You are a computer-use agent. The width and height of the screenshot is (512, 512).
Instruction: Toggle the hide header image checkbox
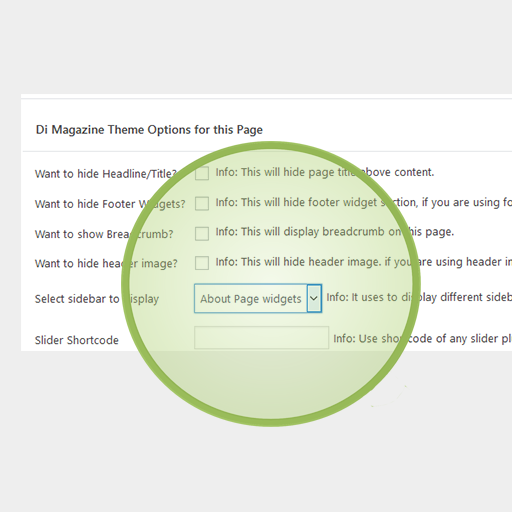click(202, 263)
